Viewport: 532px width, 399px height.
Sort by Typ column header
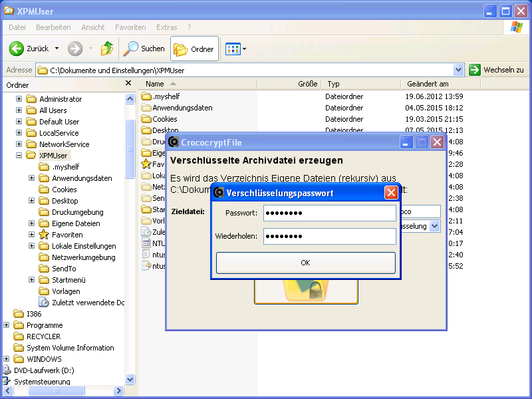coord(361,84)
